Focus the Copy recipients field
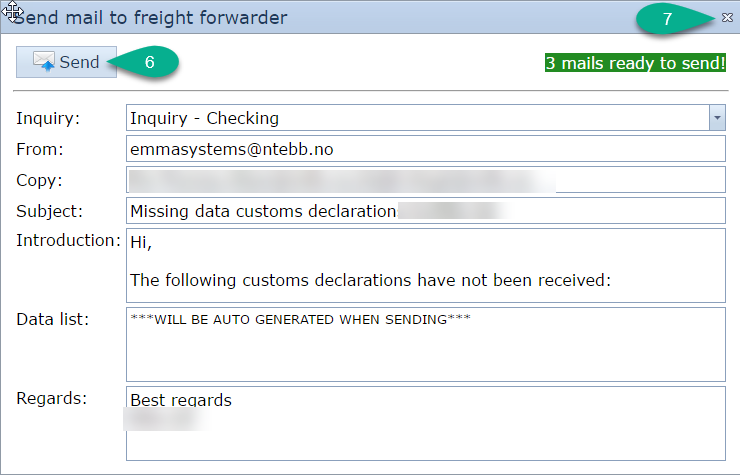Screen dimensions: 740x475 click(425, 180)
